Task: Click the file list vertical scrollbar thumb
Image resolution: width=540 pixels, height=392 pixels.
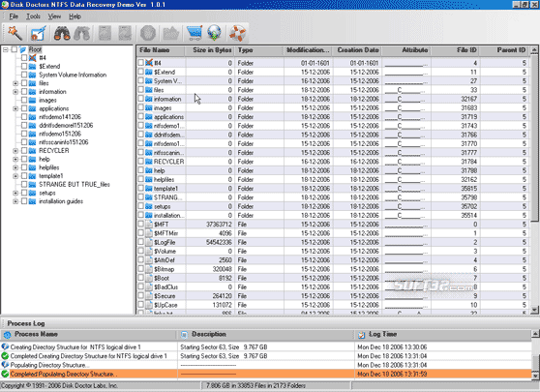Action: point(534,137)
